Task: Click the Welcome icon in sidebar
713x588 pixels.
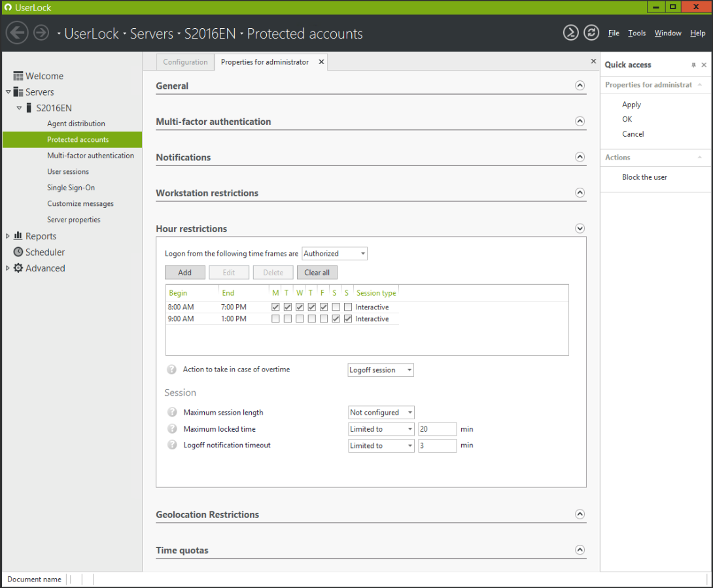Action: 18,76
